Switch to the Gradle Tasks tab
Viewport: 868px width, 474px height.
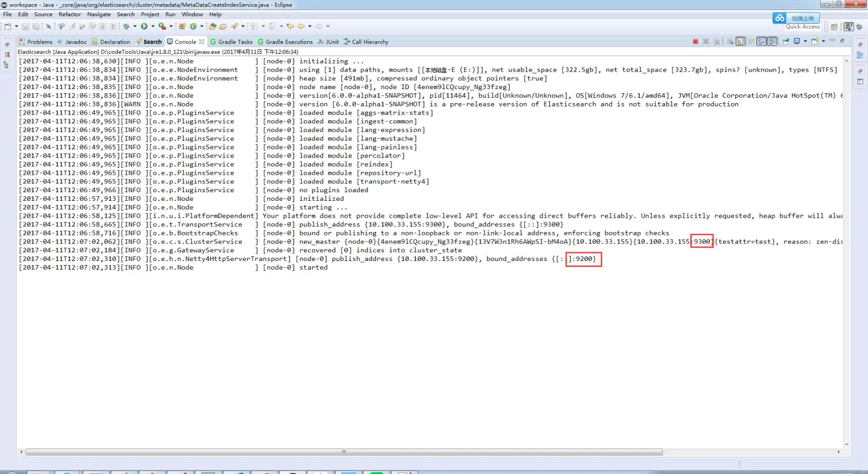231,42
